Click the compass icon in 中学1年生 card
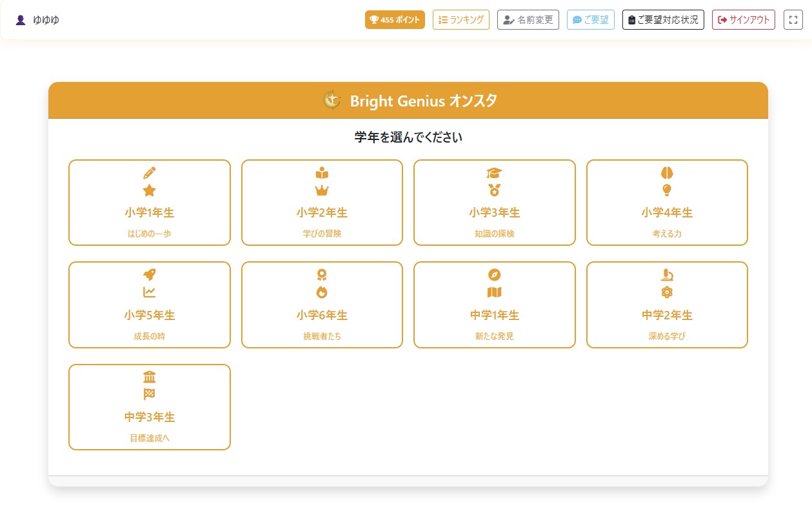This screenshot has height=511, width=812. 494,275
